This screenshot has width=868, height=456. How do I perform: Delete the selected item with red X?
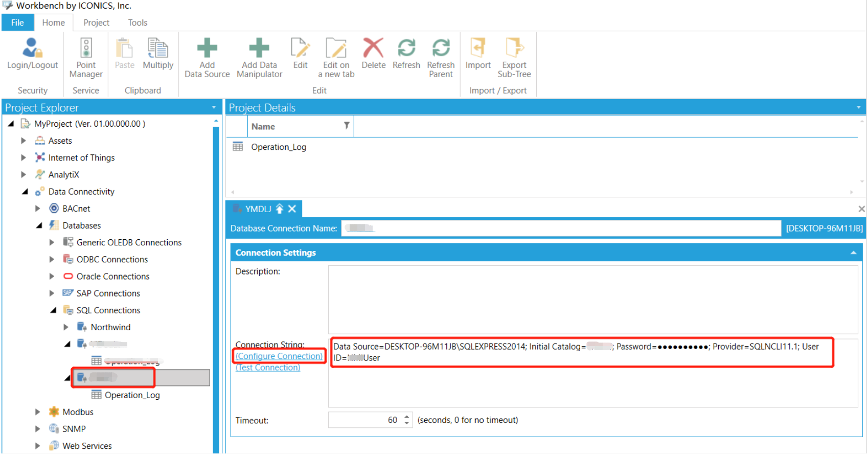click(373, 48)
